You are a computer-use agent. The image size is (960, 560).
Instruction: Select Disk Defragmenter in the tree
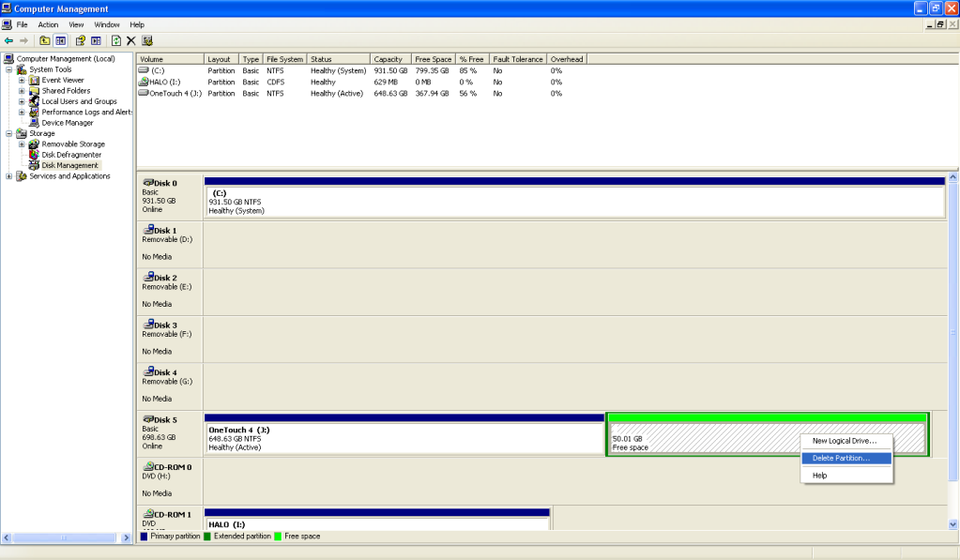[71, 155]
